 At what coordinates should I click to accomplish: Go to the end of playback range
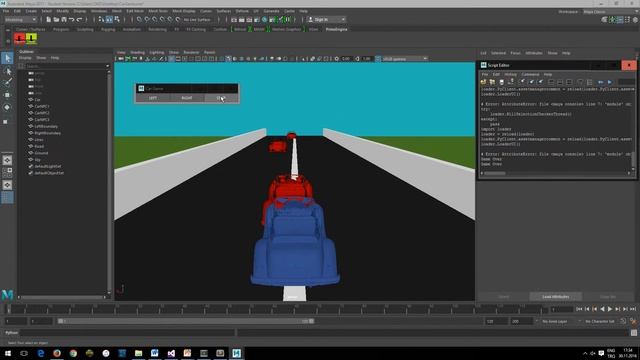[633, 309]
